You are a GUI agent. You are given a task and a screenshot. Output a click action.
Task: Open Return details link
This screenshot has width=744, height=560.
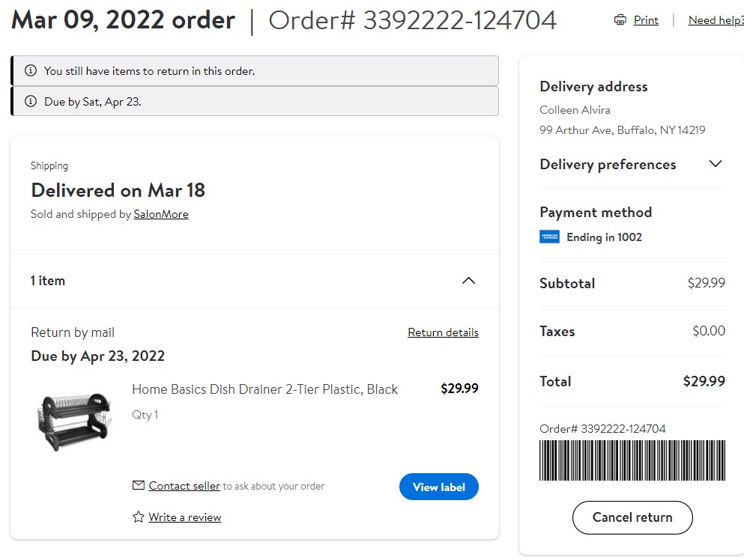(443, 332)
